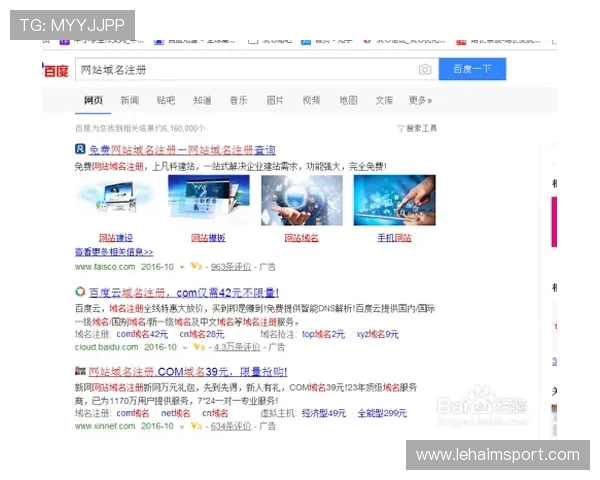
Task: Open the 634条评价 reviews link
Action: tap(231, 426)
